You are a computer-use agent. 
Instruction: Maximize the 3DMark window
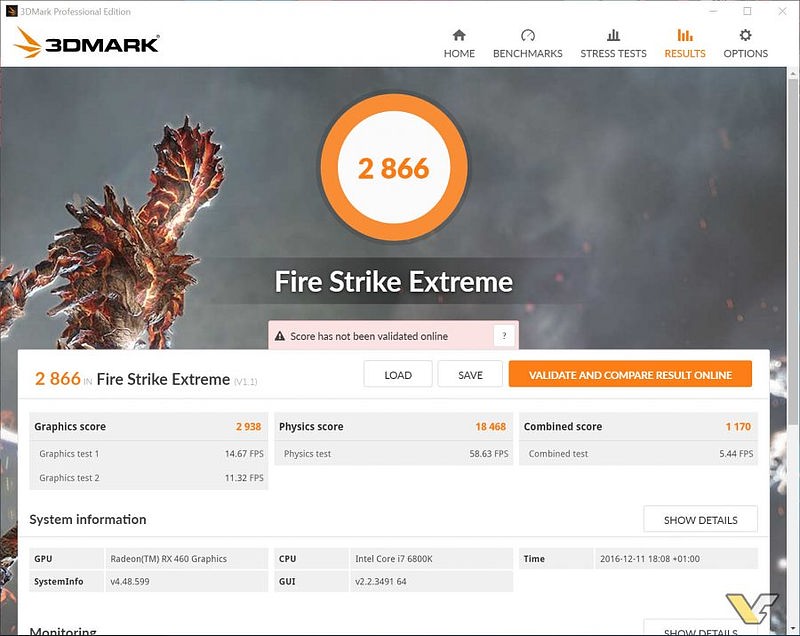pos(747,11)
